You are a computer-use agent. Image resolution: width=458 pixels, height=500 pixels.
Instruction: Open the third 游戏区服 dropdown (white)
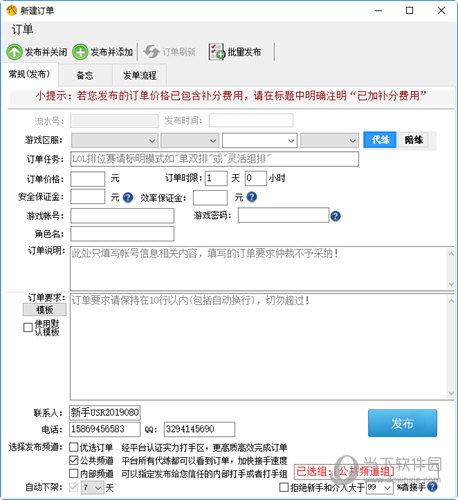point(260,140)
